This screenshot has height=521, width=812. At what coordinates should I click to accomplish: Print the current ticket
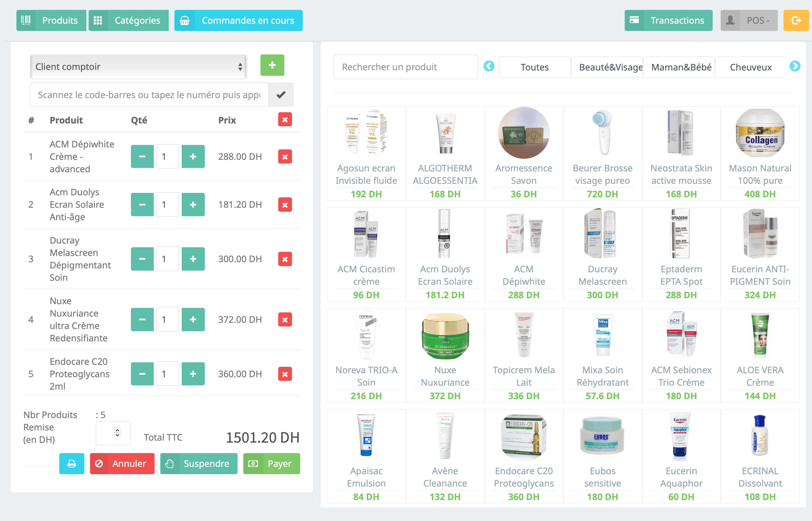tap(71, 463)
